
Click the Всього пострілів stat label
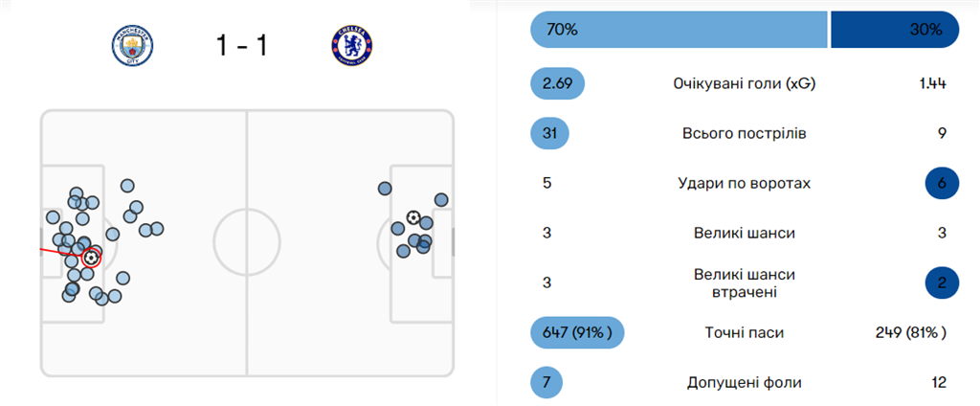pos(744,133)
